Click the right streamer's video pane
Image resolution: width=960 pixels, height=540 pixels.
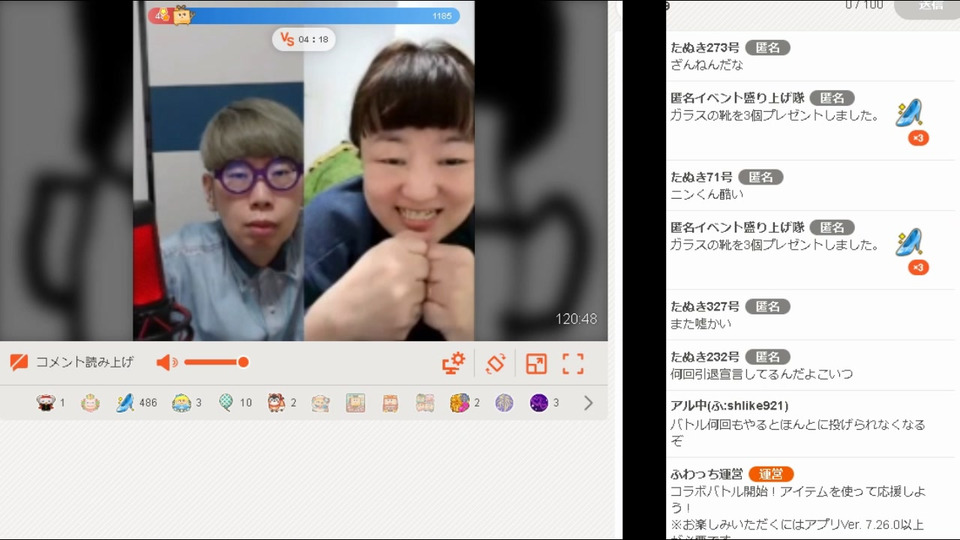pos(389,184)
